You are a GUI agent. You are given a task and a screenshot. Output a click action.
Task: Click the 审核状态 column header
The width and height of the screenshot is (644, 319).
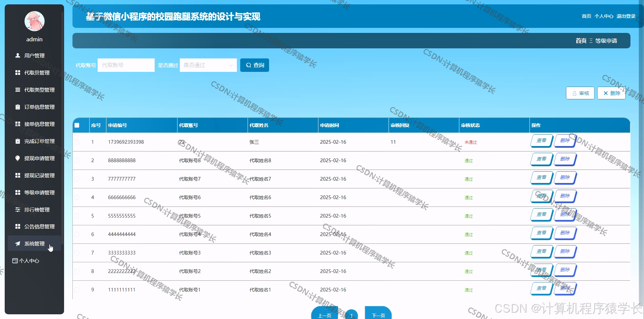point(470,125)
